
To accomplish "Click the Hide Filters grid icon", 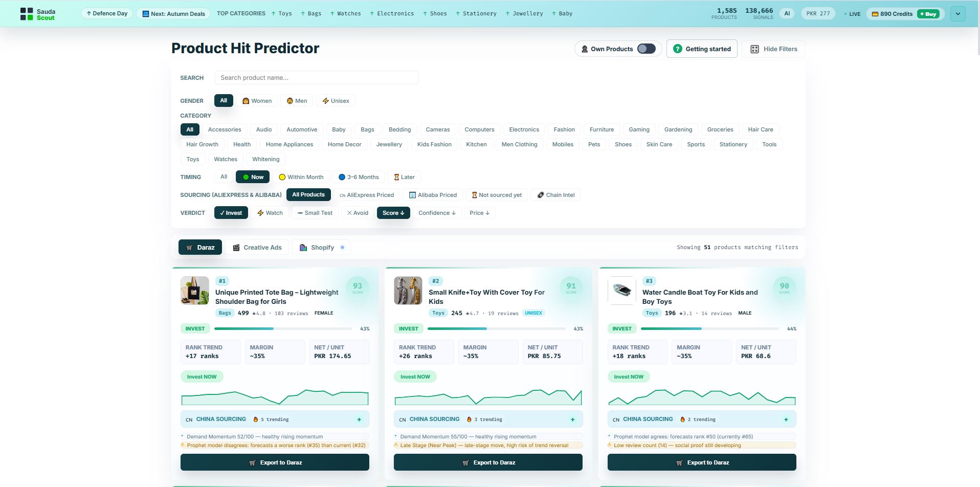I will (x=754, y=49).
